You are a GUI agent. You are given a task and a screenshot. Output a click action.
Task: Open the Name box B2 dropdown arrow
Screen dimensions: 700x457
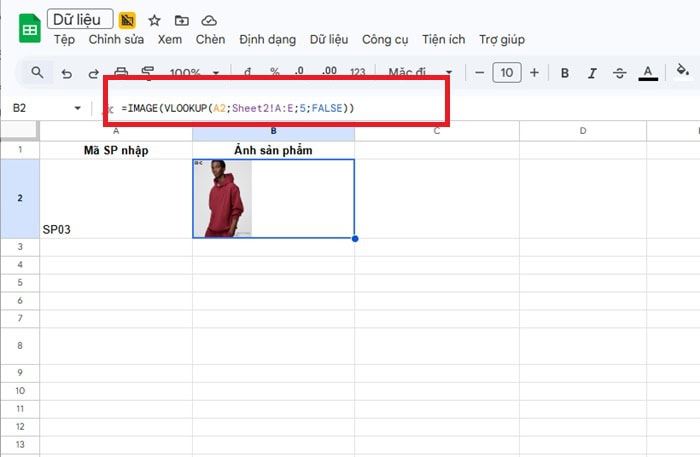click(x=78, y=108)
